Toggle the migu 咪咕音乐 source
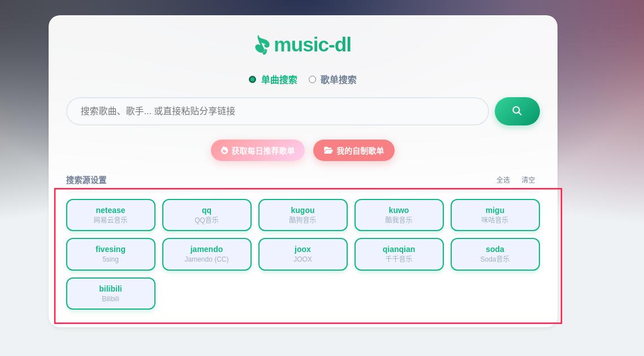Screen dimensions: 644x356 [x=495, y=215]
